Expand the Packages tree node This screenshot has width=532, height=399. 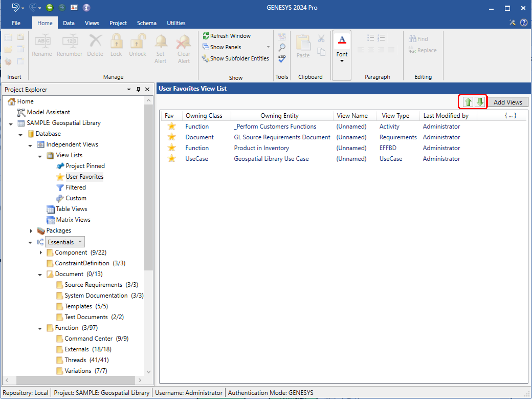31,231
